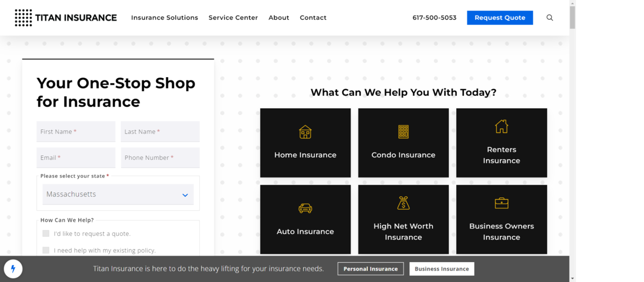Check "I'd like to request a quote" box
This screenshot has width=644, height=282.
(x=46, y=233)
